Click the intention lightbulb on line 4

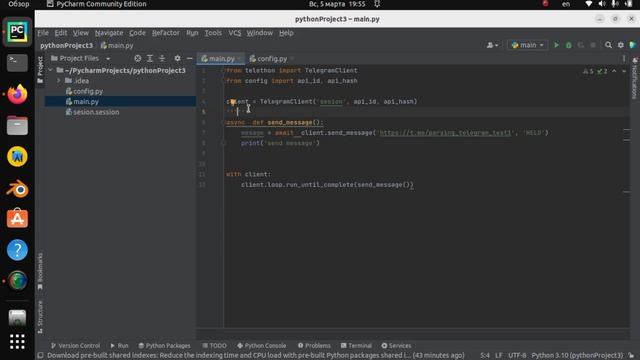[x=233, y=102]
